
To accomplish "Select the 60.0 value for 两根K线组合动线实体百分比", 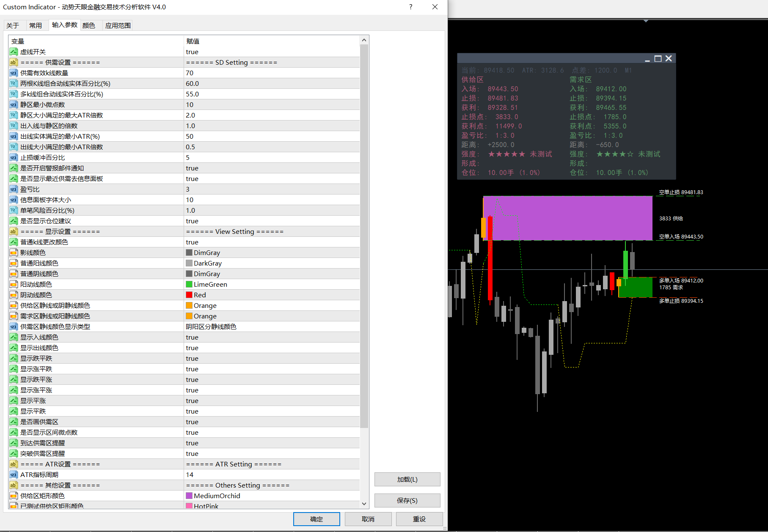I will tap(193, 83).
